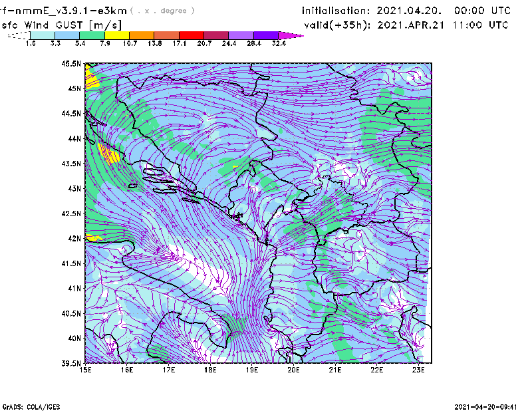Click the 19E longitude label

tap(252, 370)
